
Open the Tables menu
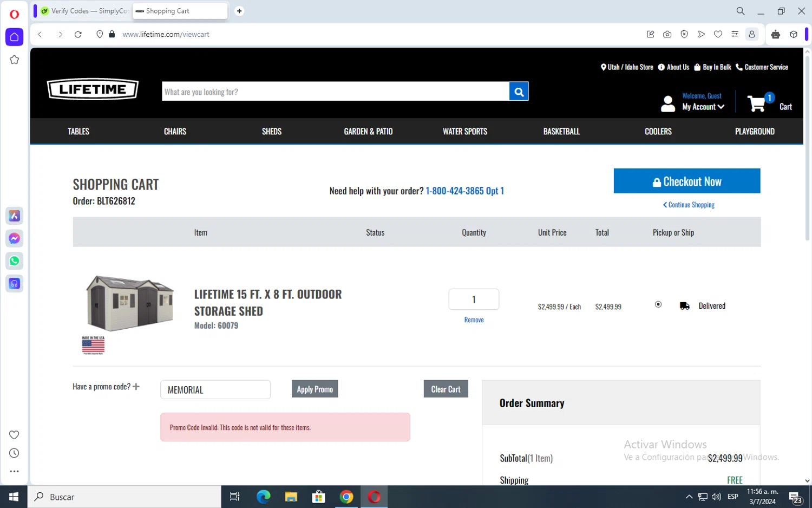point(78,132)
